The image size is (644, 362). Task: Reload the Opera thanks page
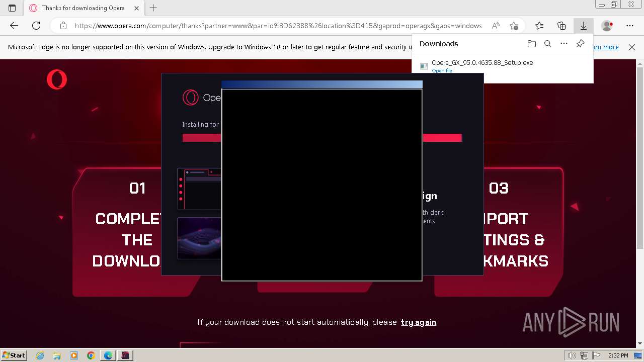pos(36,26)
